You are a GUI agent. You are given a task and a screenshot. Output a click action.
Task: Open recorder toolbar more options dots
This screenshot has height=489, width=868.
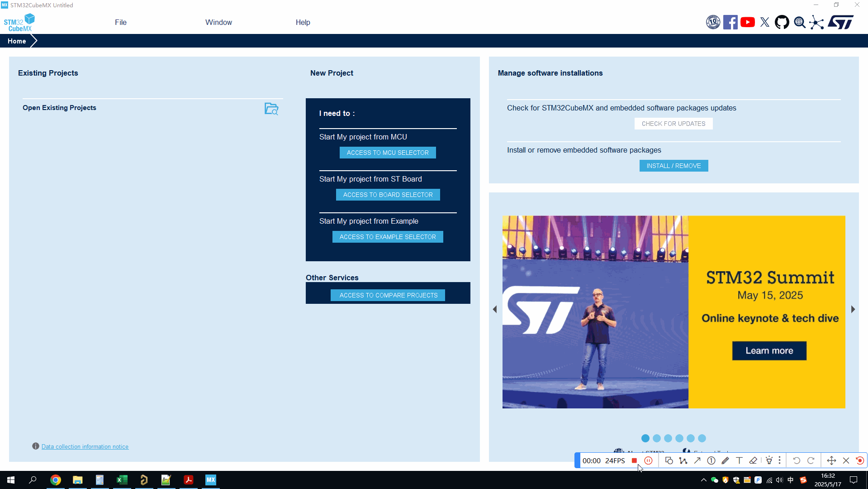pos(779,460)
